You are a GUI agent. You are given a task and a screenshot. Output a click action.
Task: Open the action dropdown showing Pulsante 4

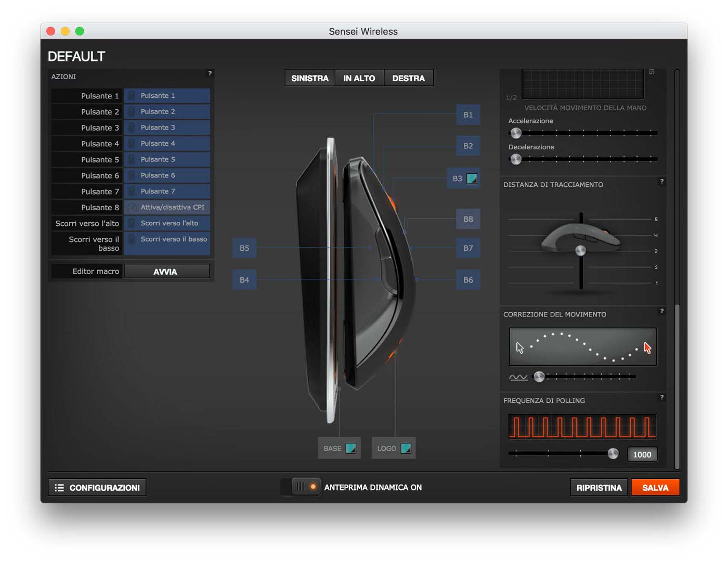coord(167,144)
